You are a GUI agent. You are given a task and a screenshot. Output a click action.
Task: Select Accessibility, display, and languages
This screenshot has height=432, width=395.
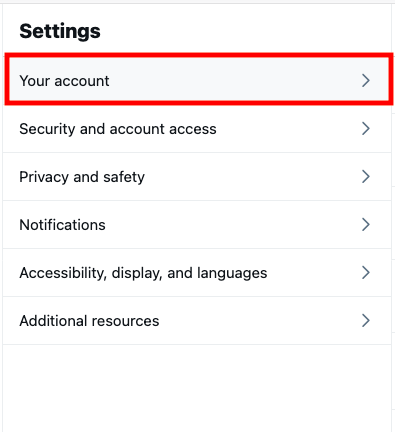point(197,273)
